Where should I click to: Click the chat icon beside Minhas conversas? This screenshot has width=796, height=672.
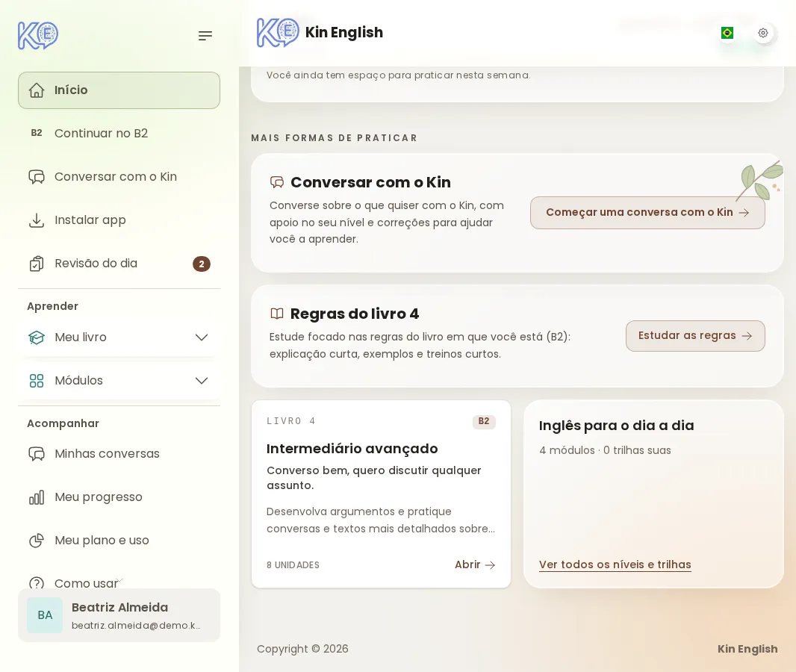pyautogui.click(x=37, y=454)
